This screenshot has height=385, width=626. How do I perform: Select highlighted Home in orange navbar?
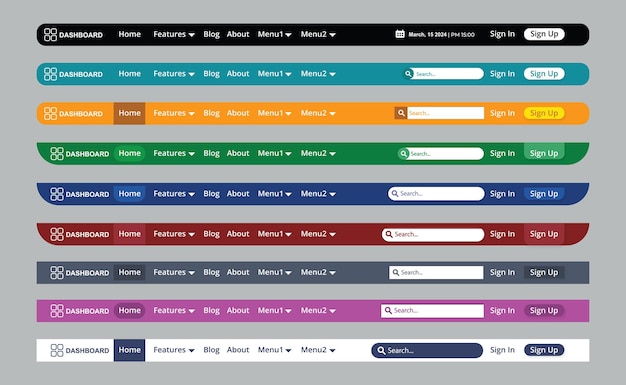(129, 113)
